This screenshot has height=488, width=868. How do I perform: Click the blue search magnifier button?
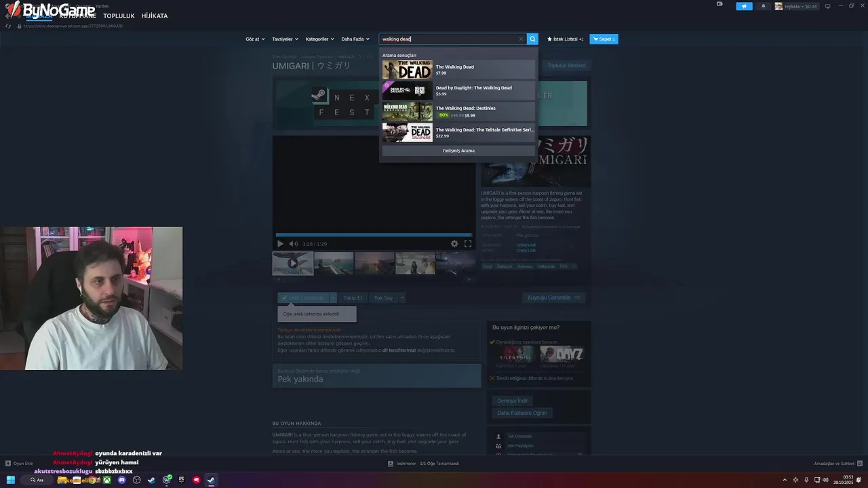[x=532, y=39]
